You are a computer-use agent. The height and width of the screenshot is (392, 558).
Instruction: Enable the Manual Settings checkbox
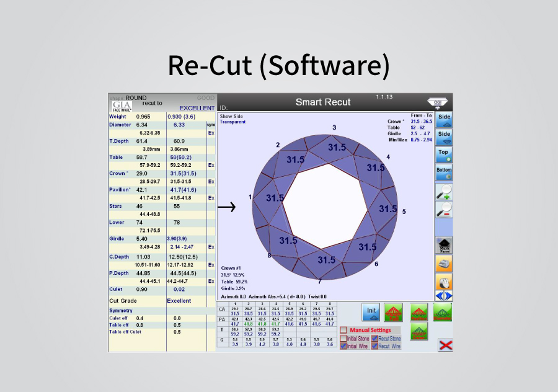tap(343, 330)
